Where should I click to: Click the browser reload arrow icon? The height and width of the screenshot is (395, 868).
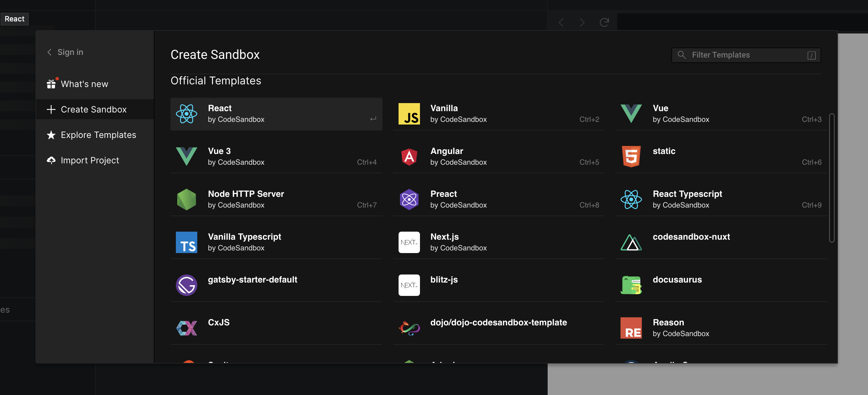click(605, 22)
